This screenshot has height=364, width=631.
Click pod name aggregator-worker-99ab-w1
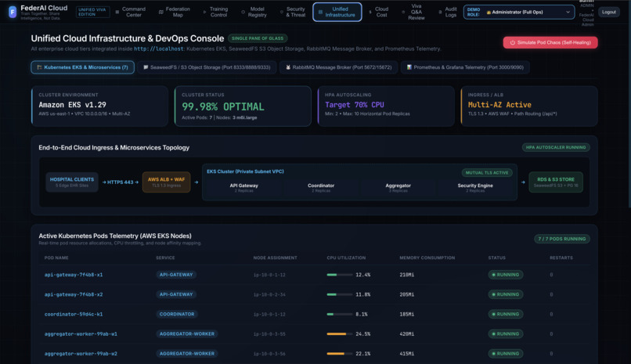click(x=81, y=333)
